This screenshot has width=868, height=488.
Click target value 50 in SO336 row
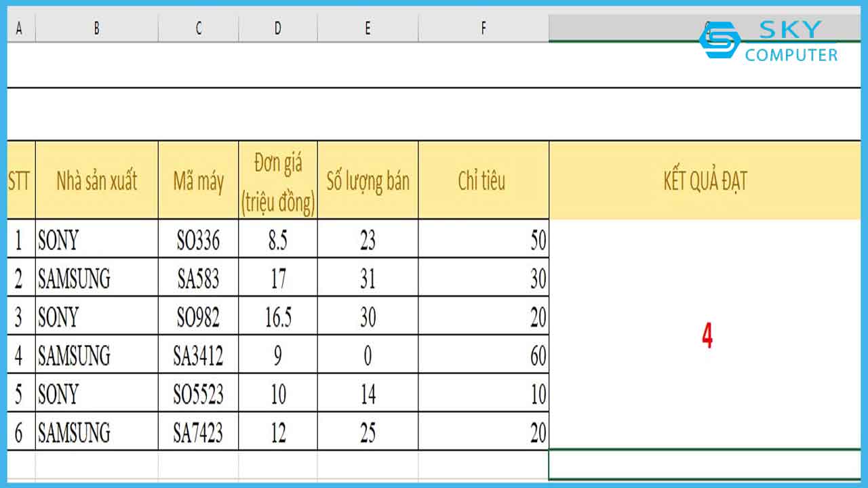[484, 239]
